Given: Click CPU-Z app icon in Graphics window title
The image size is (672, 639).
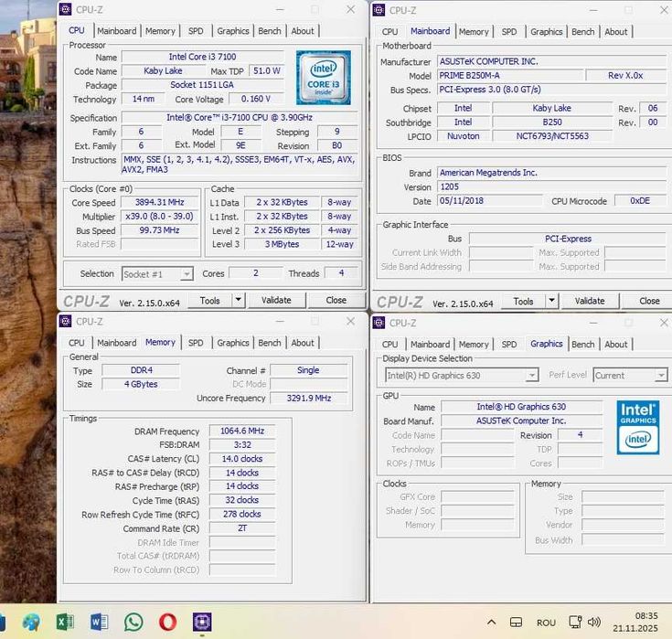Looking at the screenshot, I should (x=379, y=323).
